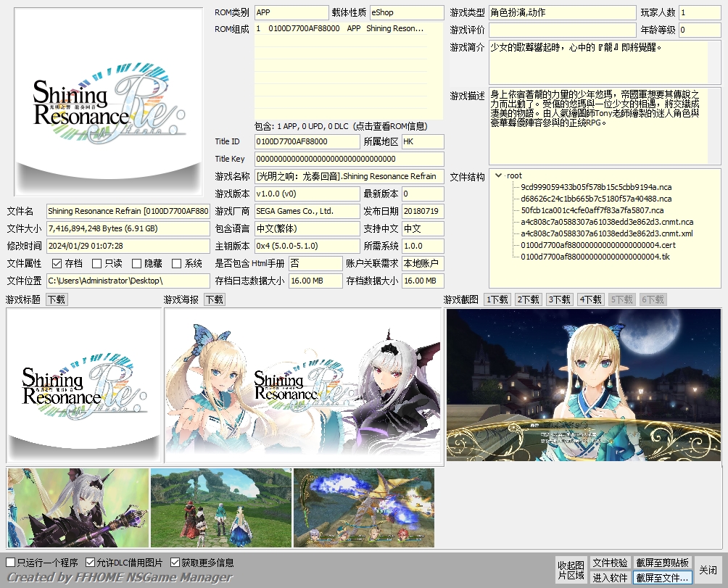This screenshot has height=588, width=728.
Task: Select the .cnmt.xml file in the tree
Action: coord(606,233)
